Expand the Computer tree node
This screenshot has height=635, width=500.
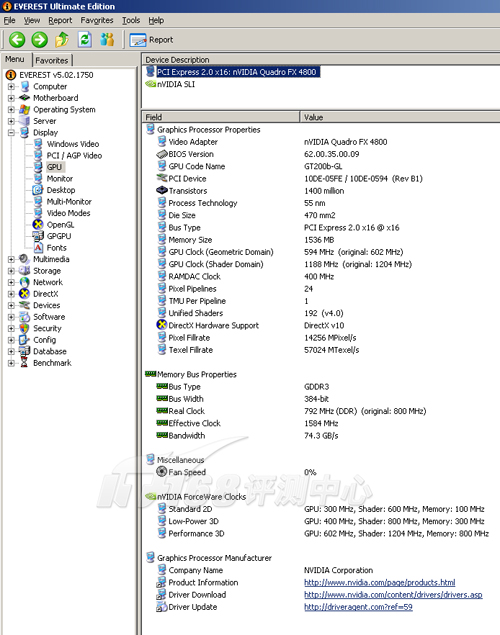(x=11, y=87)
